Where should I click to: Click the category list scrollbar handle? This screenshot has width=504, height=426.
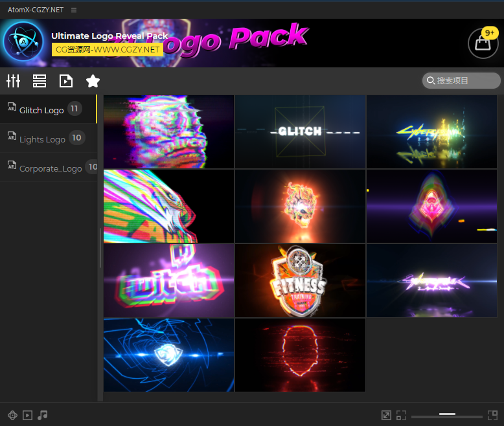pos(100,248)
